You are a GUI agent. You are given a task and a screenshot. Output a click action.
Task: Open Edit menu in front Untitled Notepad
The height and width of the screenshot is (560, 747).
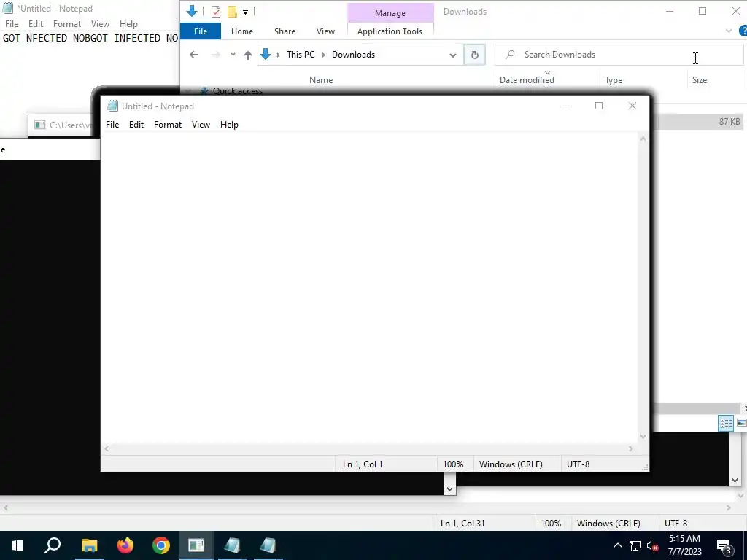[x=136, y=124]
